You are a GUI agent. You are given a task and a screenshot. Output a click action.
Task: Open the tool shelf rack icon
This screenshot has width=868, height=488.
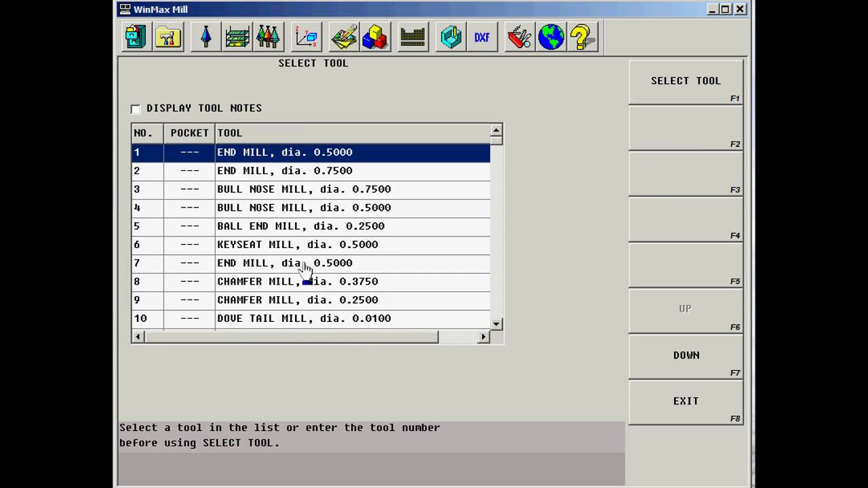click(237, 37)
